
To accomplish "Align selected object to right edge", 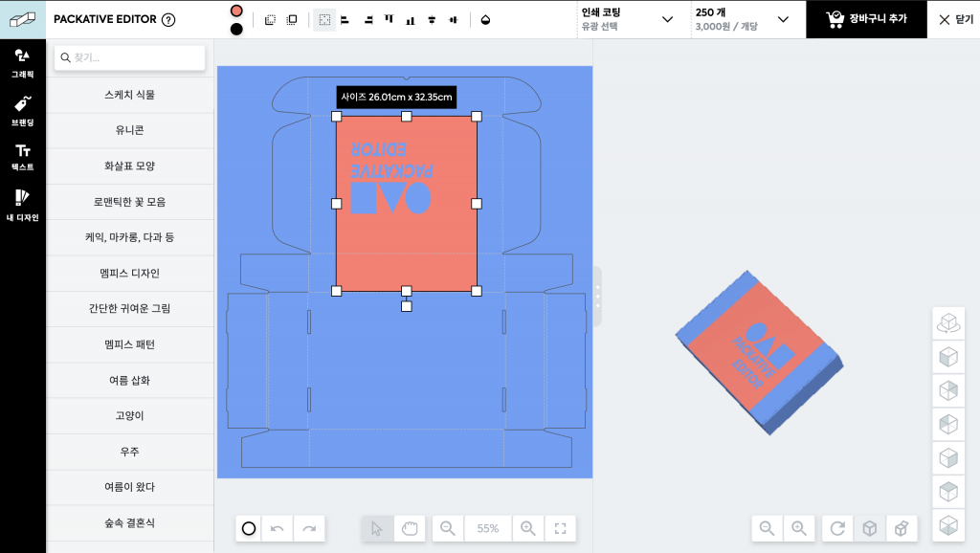I will 368,20.
